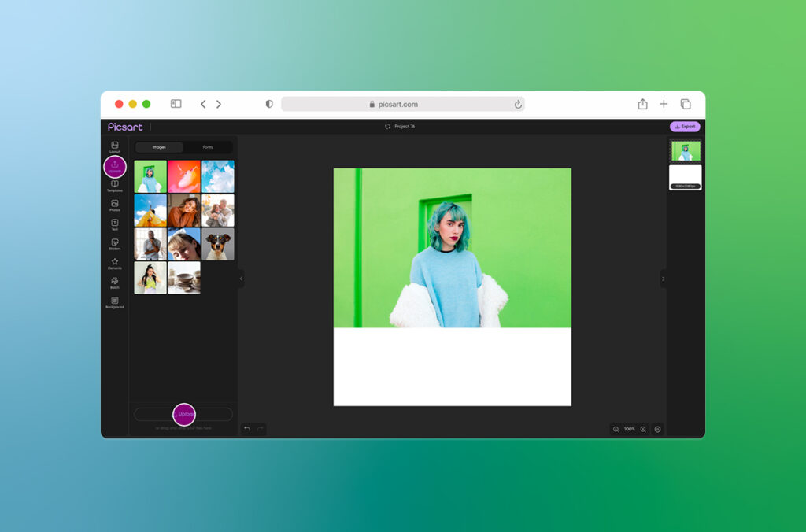Zoom out of the canvas

coord(616,429)
